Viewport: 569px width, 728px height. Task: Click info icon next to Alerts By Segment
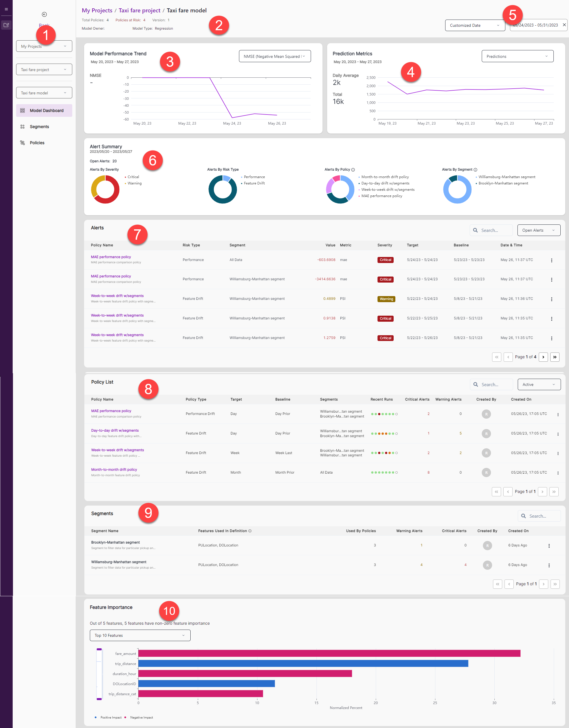475,170
